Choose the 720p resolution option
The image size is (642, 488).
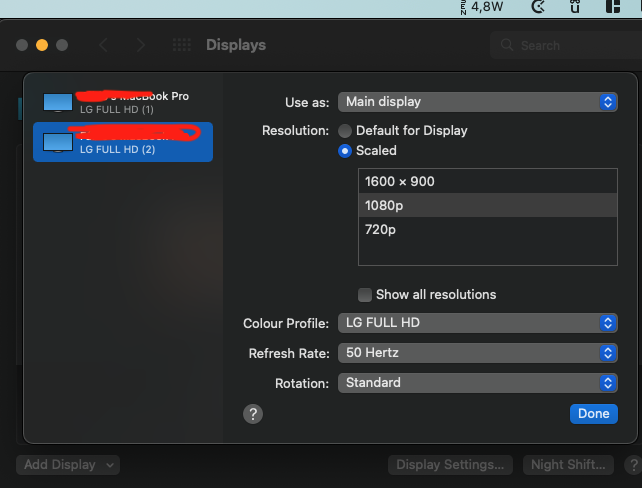point(381,229)
